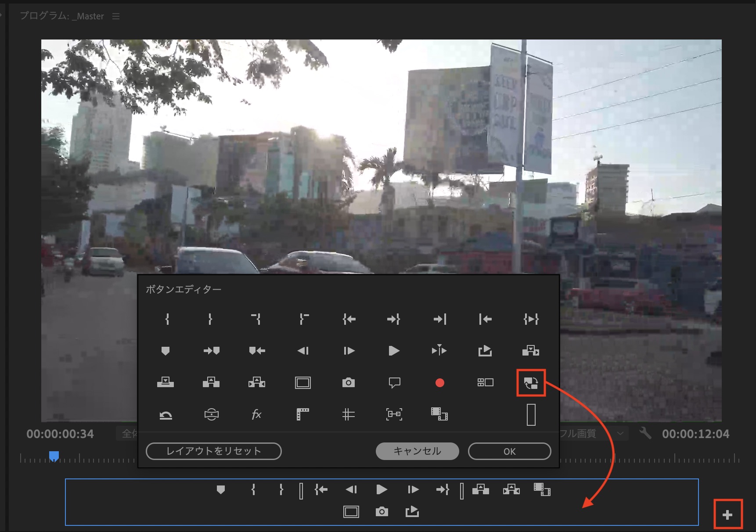The image size is (756, 532).
Task: Select the Go to Next Marker icon
Action: click(x=212, y=351)
